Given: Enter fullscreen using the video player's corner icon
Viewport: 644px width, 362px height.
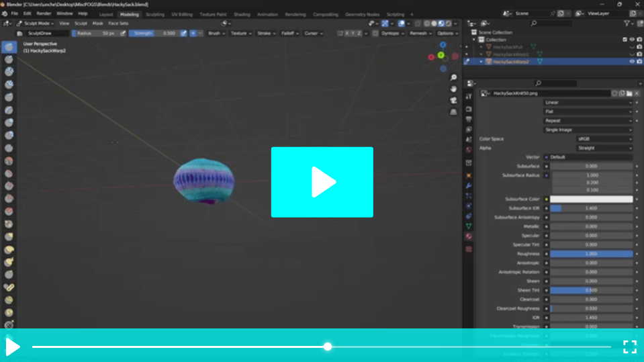Looking at the screenshot, I should click(x=629, y=347).
